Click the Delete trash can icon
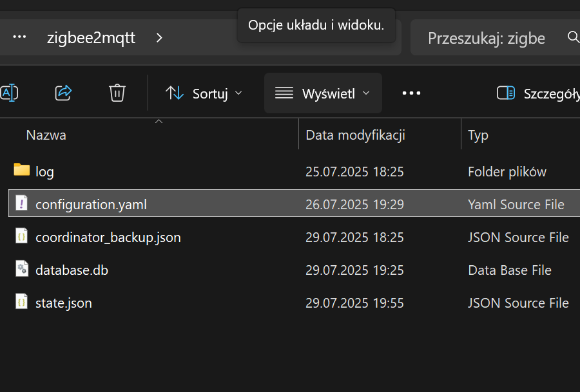The image size is (580, 392). tap(117, 93)
